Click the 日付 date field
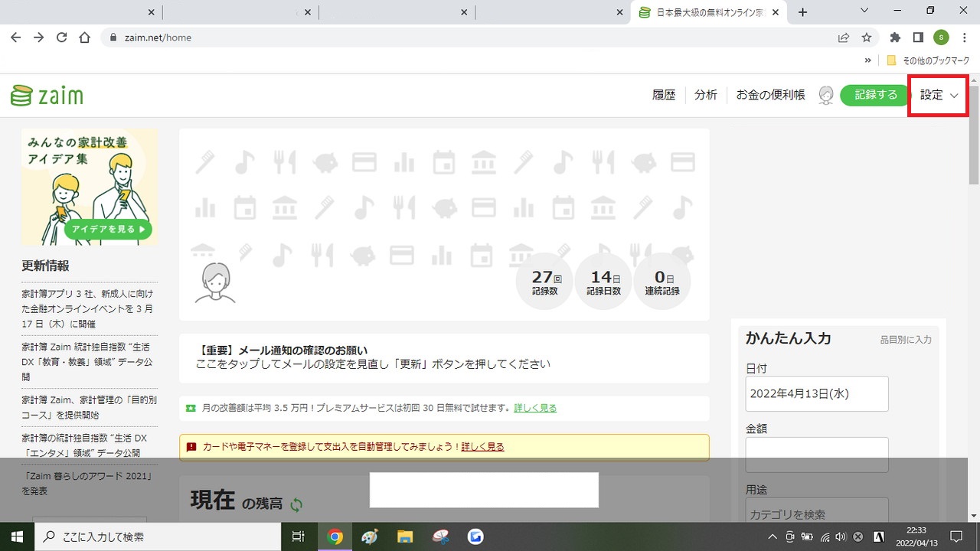Image resolution: width=980 pixels, height=551 pixels. (x=817, y=394)
